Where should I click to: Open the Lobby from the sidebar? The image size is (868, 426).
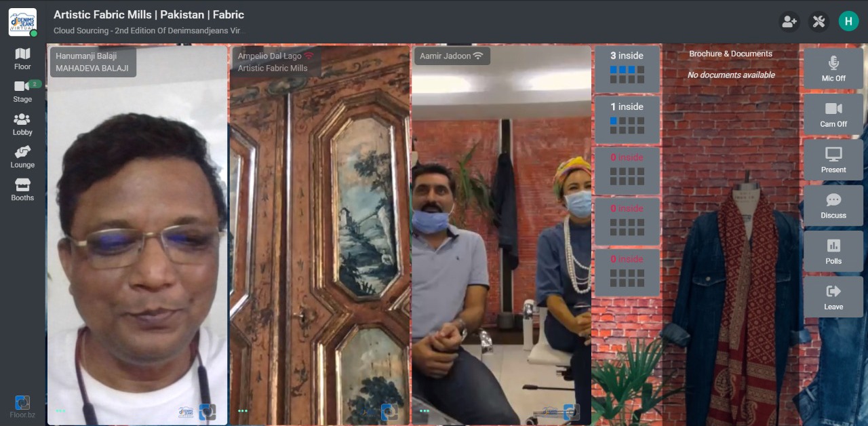click(x=22, y=125)
